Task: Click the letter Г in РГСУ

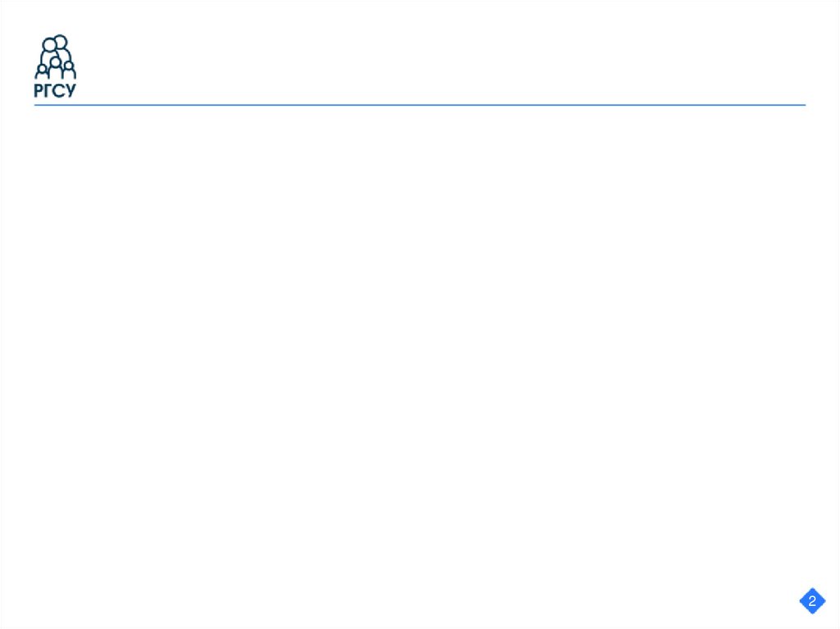Action: [48, 90]
